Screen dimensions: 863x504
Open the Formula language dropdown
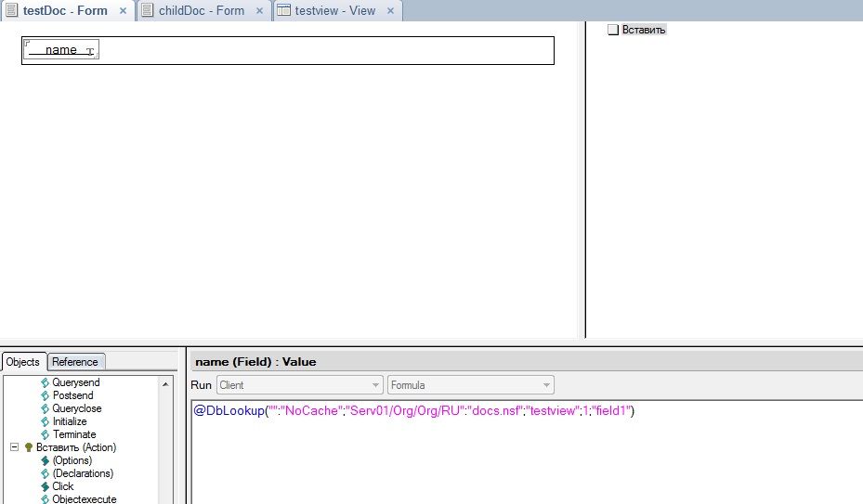click(470, 384)
